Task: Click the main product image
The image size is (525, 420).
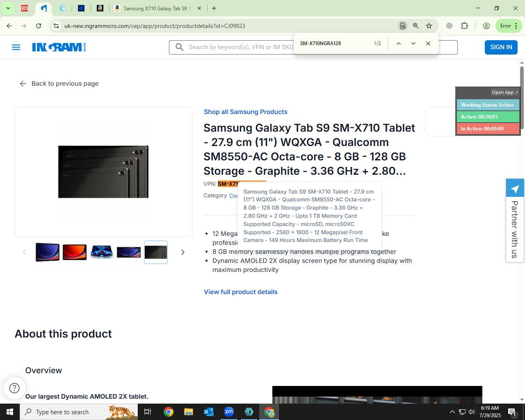Action: tap(103, 172)
